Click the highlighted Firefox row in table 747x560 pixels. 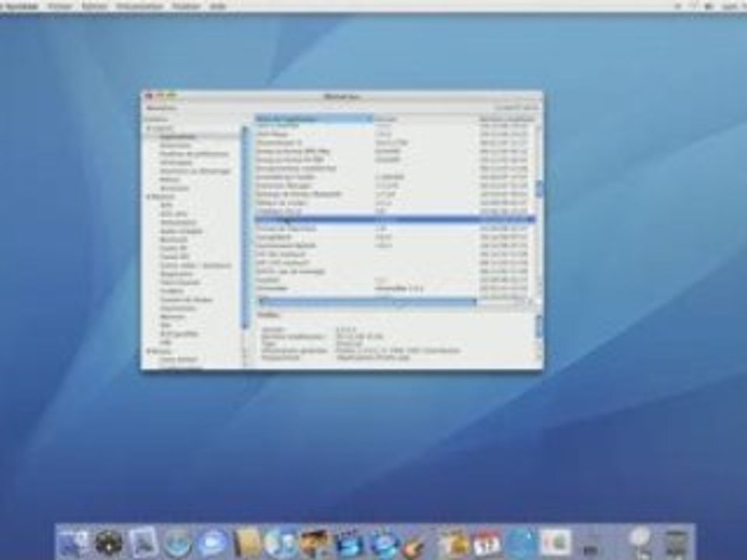click(x=395, y=219)
